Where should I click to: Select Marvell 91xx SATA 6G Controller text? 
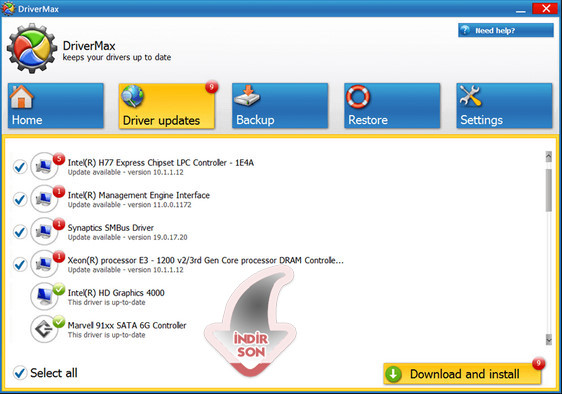(x=127, y=326)
